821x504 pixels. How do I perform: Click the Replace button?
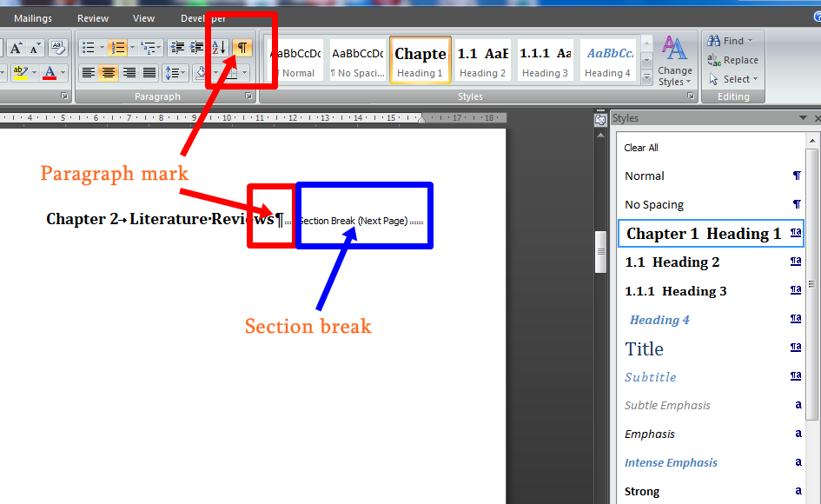coord(733,60)
